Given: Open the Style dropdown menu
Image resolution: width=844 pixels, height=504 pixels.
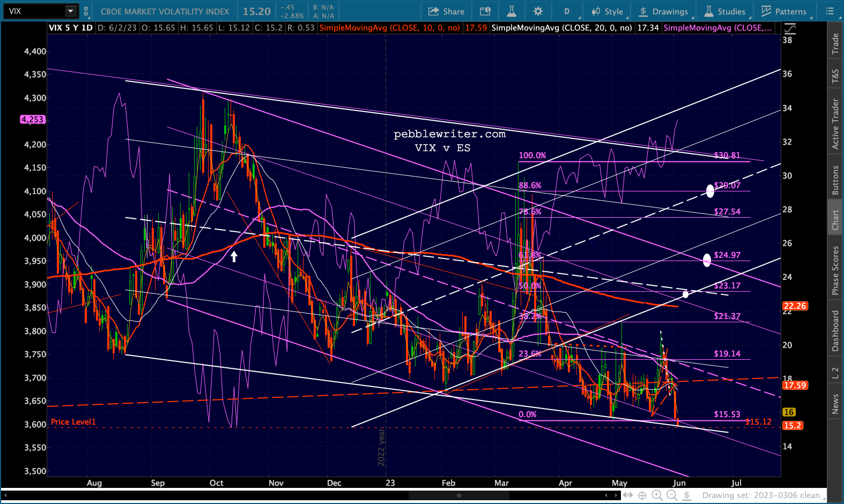Looking at the screenshot, I should pos(608,11).
